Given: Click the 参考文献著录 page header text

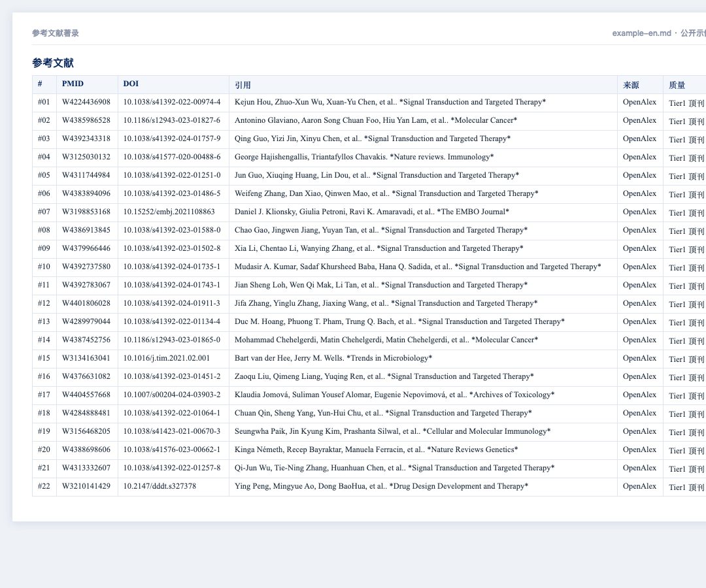Looking at the screenshot, I should click(x=56, y=33).
